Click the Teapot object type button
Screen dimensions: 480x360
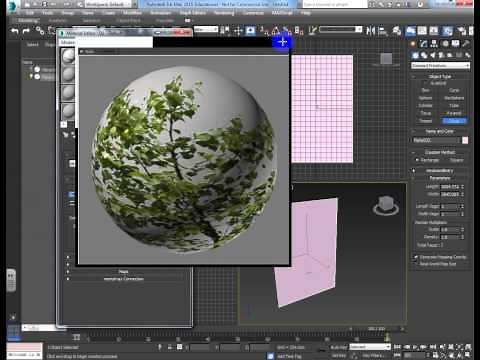tap(425, 121)
